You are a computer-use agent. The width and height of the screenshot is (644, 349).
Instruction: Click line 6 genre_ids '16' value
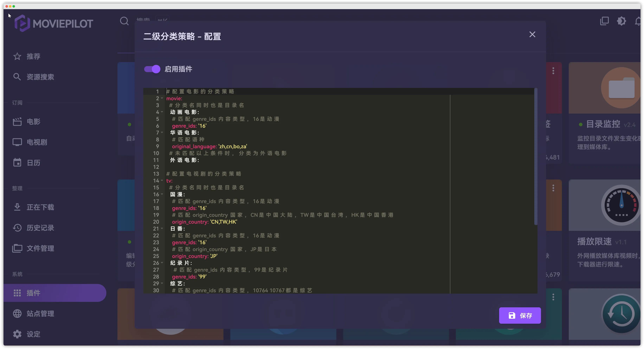202,126
